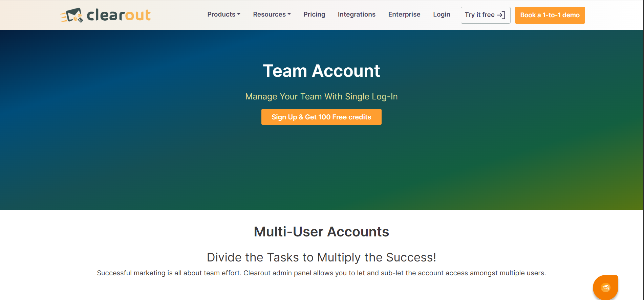The width and height of the screenshot is (644, 300).
Task: Expand the Resources dropdown menu
Action: [272, 15]
